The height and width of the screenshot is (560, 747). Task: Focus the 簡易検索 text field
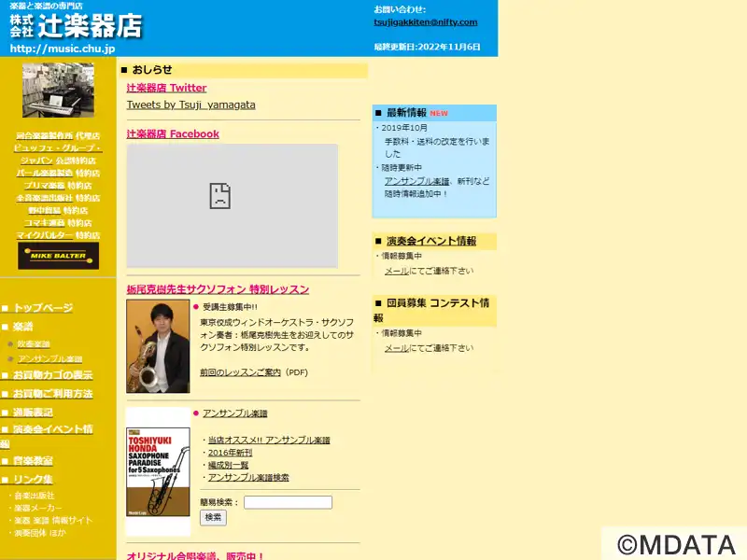pyautogui.click(x=288, y=502)
